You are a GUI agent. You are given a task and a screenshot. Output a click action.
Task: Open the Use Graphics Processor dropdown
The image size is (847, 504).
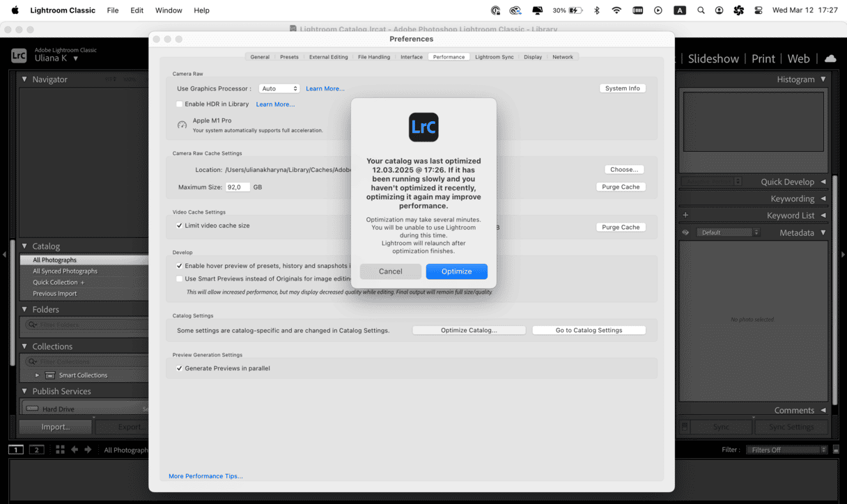pyautogui.click(x=279, y=88)
